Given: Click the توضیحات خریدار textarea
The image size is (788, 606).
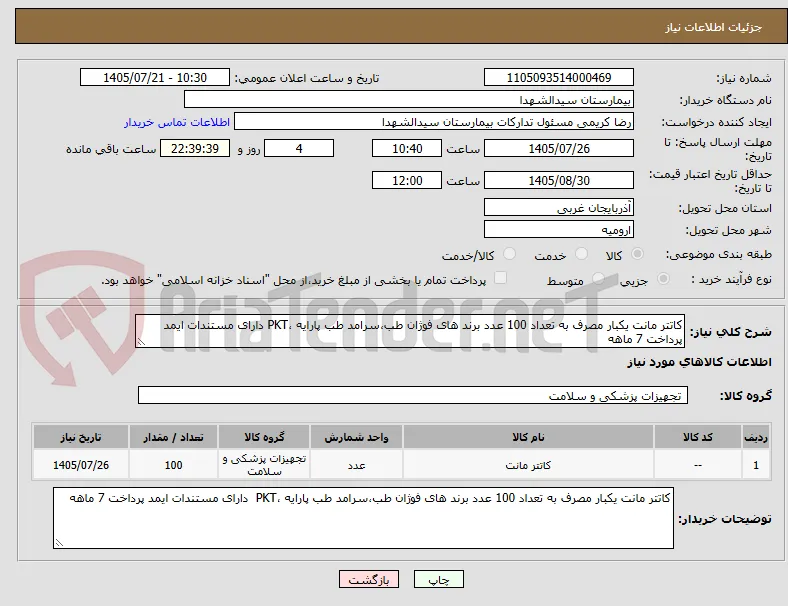Looking at the screenshot, I should (x=363, y=518).
